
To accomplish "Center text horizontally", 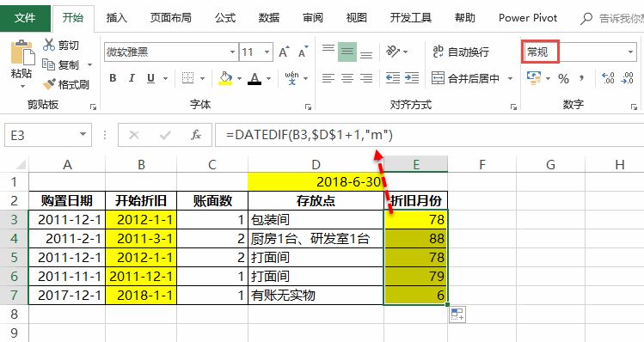I will 347,77.
